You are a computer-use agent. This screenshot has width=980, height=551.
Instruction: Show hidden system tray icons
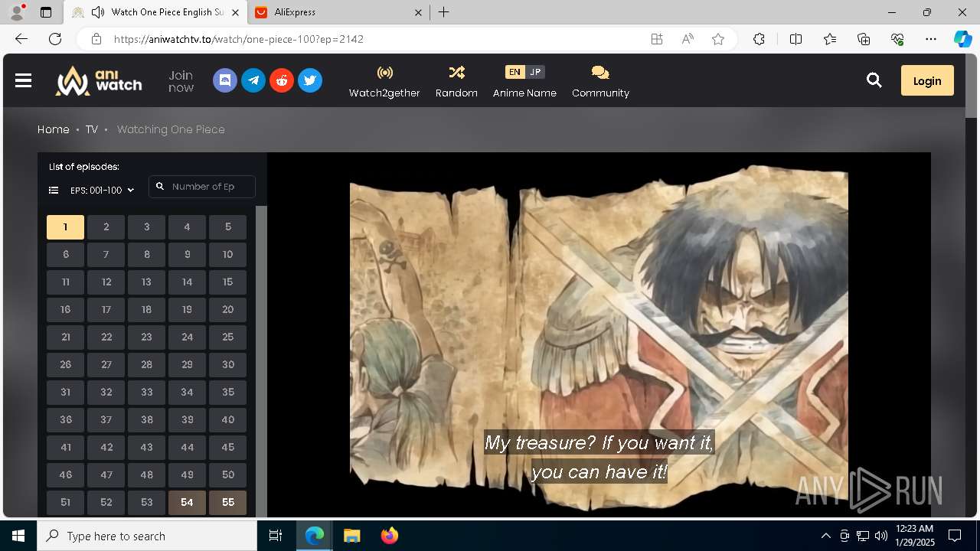click(825, 536)
